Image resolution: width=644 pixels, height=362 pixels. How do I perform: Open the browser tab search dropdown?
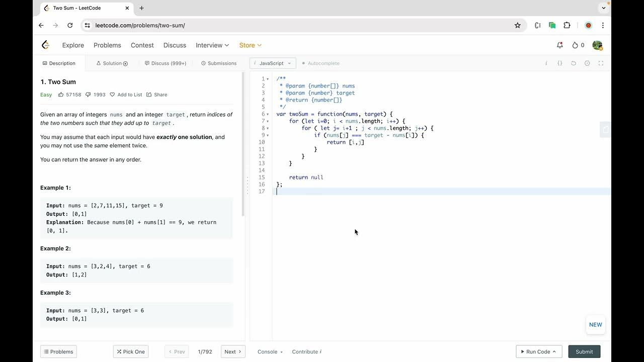point(604,8)
